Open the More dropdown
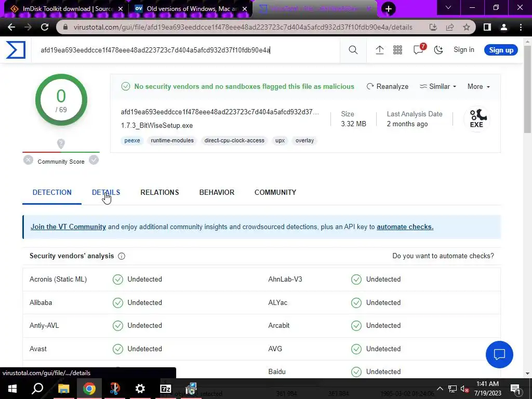The height and width of the screenshot is (399, 532). (478, 87)
